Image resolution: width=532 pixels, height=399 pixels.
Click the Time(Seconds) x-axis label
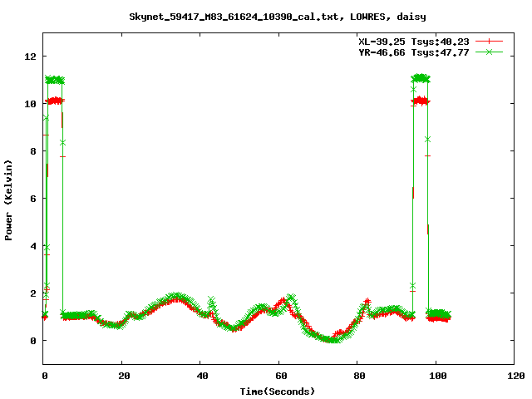[278, 391]
